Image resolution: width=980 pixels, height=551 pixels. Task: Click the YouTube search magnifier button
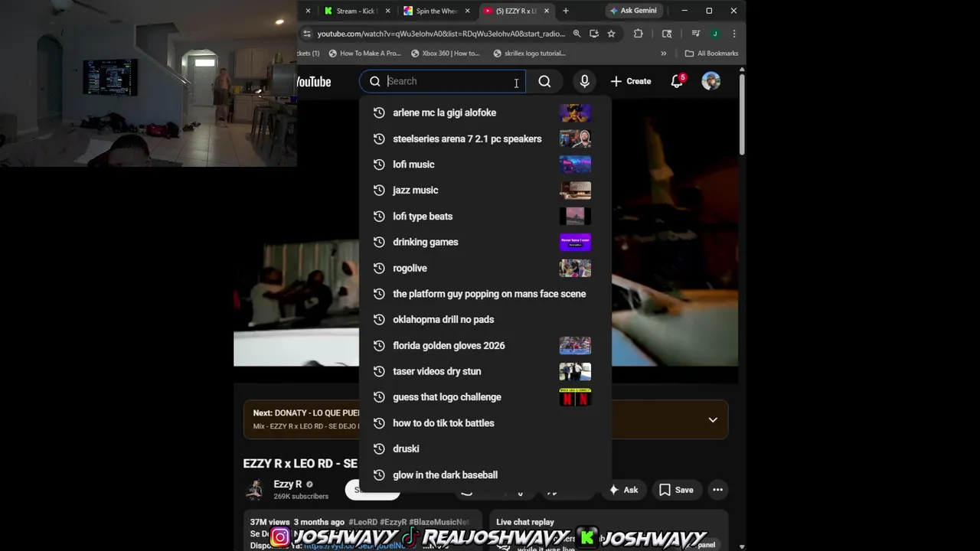[x=544, y=81]
